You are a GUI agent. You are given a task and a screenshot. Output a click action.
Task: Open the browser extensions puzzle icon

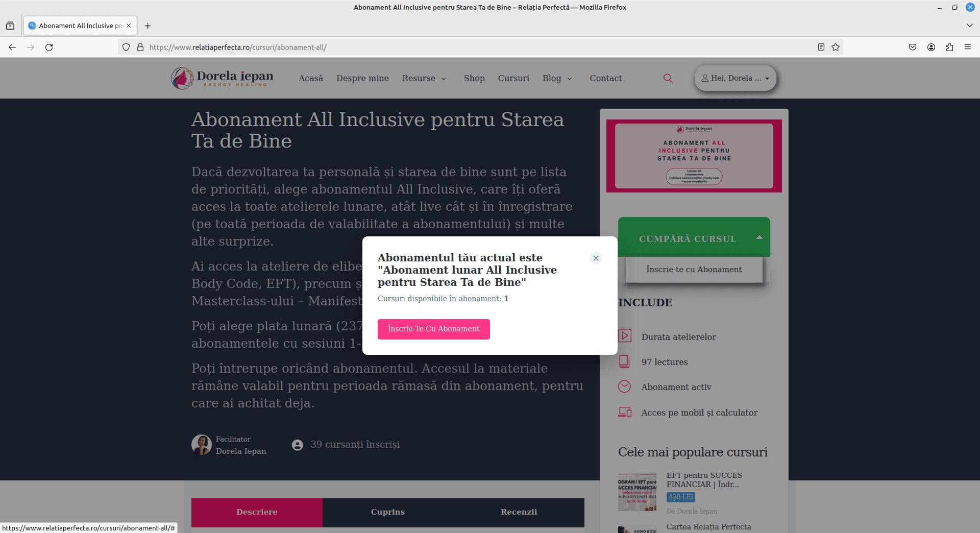949,47
